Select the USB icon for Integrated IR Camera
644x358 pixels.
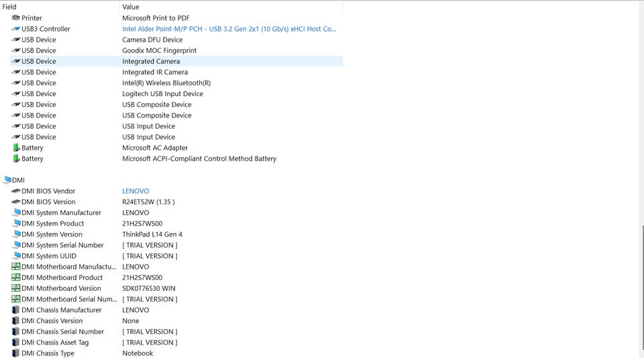click(x=15, y=72)
